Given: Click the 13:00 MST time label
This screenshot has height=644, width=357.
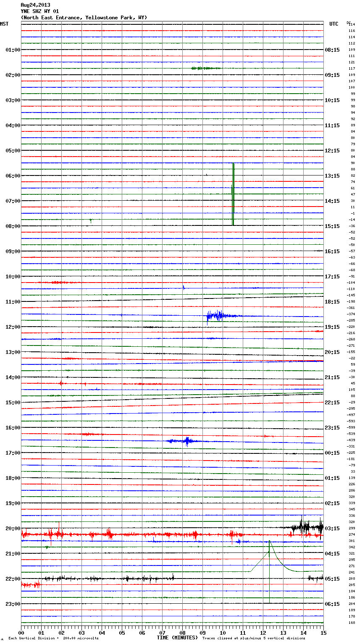Looking at the screenshot, I should [x=13, y=352].
